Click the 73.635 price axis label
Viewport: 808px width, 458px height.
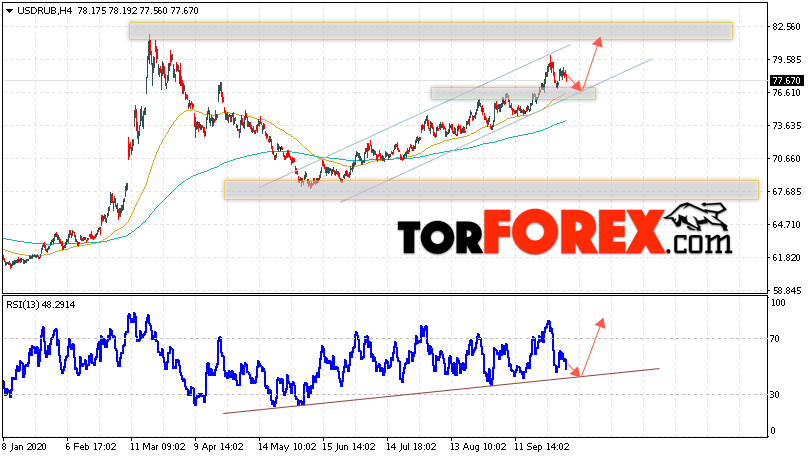(787, 126)
